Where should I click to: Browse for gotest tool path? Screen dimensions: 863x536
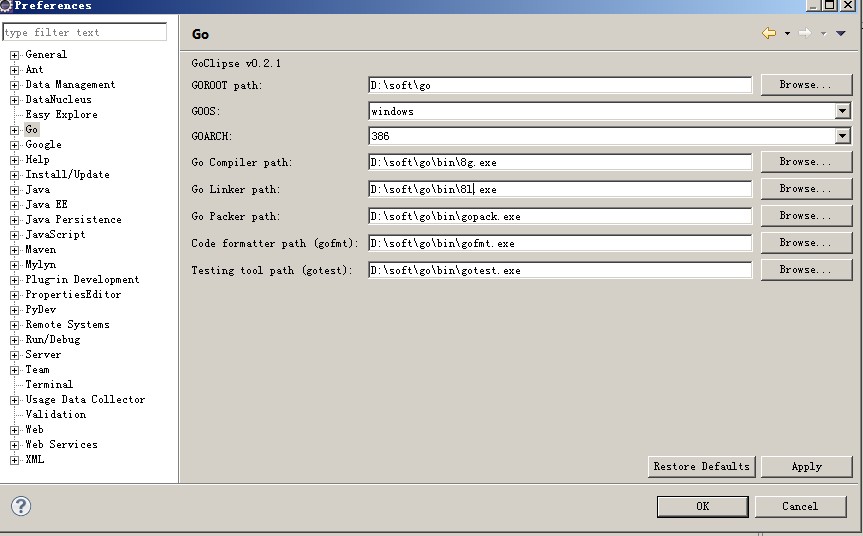806,270
